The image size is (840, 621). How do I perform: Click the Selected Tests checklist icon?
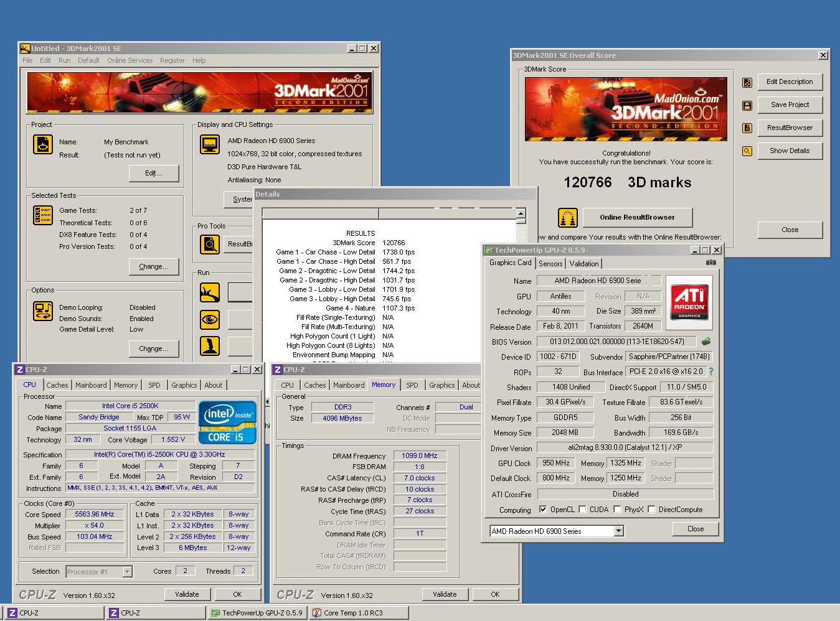pos(43,215)
